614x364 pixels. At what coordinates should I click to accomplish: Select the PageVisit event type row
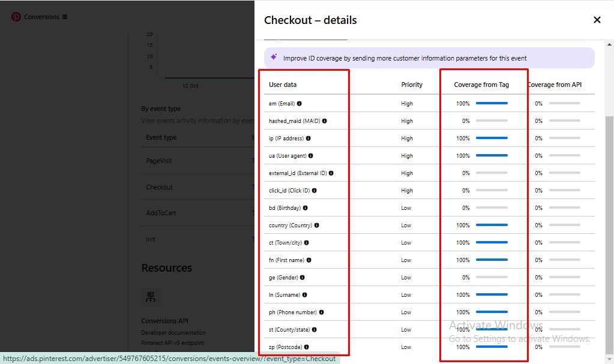coord(159,161)
